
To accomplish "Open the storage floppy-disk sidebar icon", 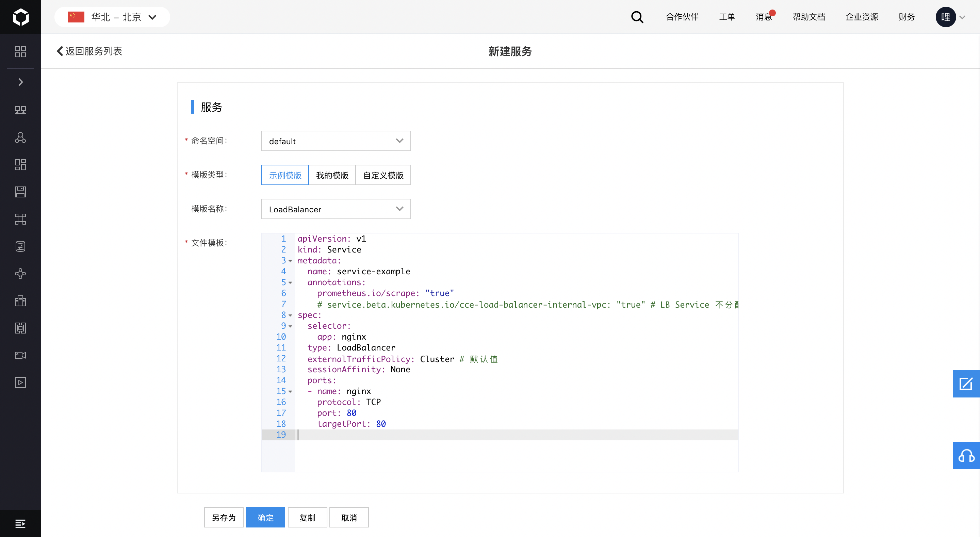I will pos(20,192).
